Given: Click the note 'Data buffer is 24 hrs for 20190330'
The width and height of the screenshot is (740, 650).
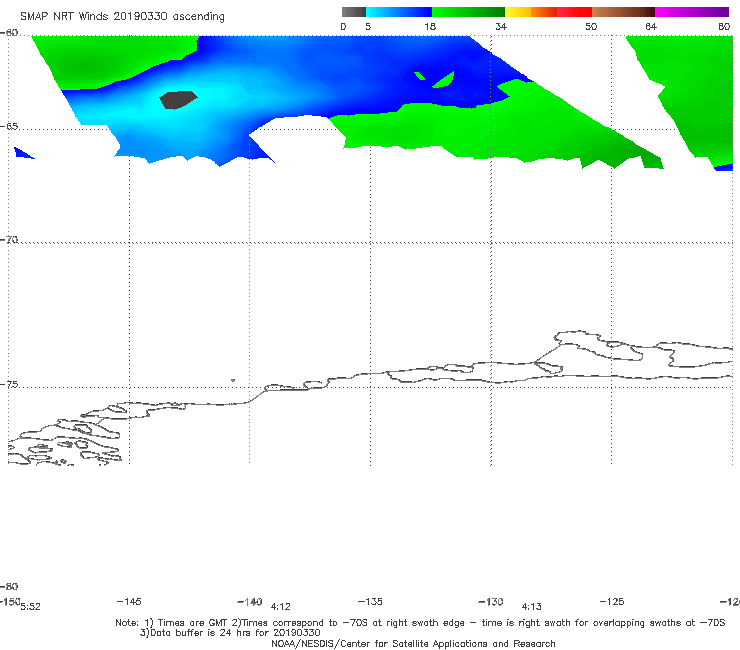Looking at the screenshot, I should coord(230,633).
